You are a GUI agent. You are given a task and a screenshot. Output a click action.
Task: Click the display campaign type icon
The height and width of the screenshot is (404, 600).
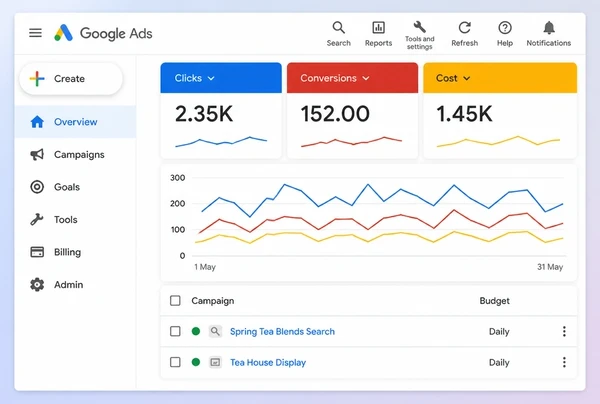215,362
